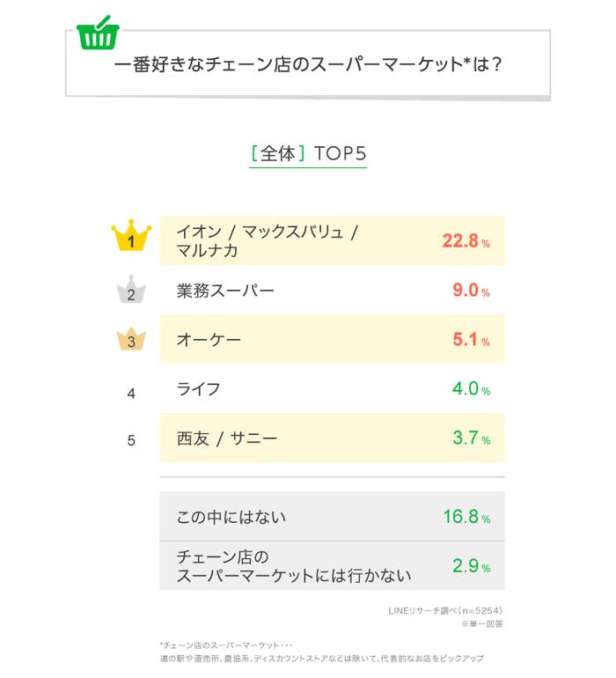616x678 pixels.
Task: Click the [全体] TOP5 heading
Action: (308, 153)
